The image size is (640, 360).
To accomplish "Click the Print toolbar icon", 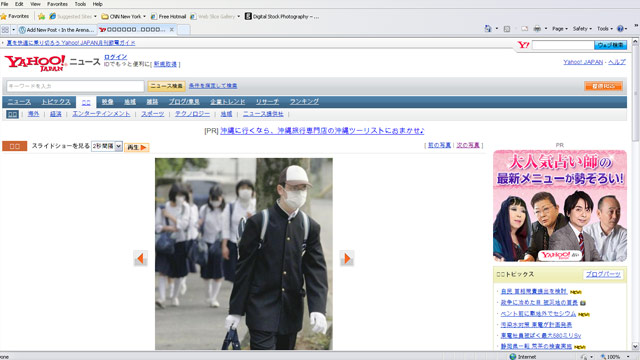I will [x=537, y=29].
